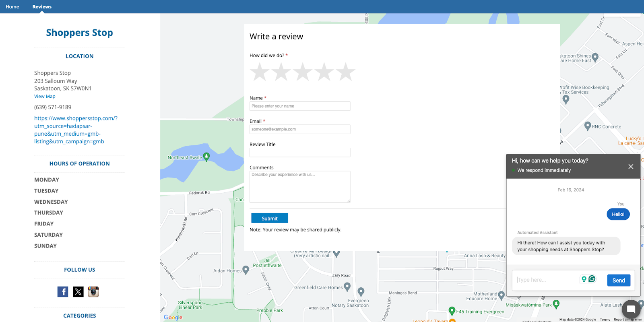Image resolution: width=644 pixels, height=322 pixels.
Task: Click the Northeast Swale map pin
Action: (x=206, y=157)
